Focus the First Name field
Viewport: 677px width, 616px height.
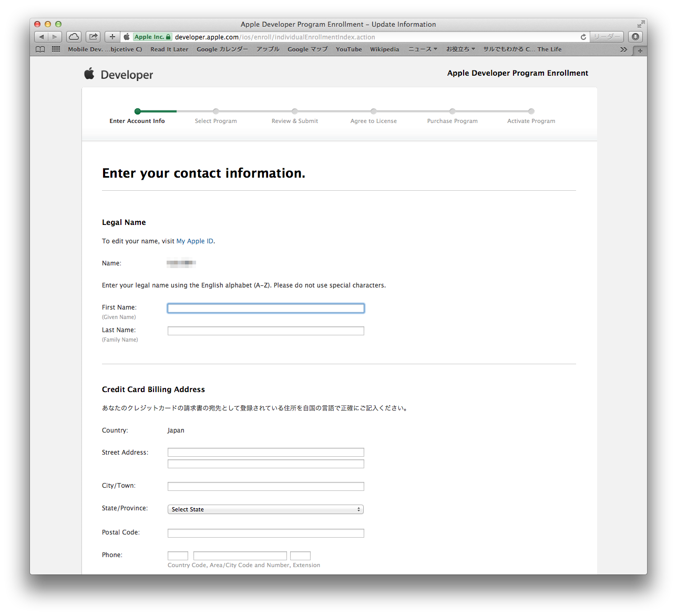266,309
